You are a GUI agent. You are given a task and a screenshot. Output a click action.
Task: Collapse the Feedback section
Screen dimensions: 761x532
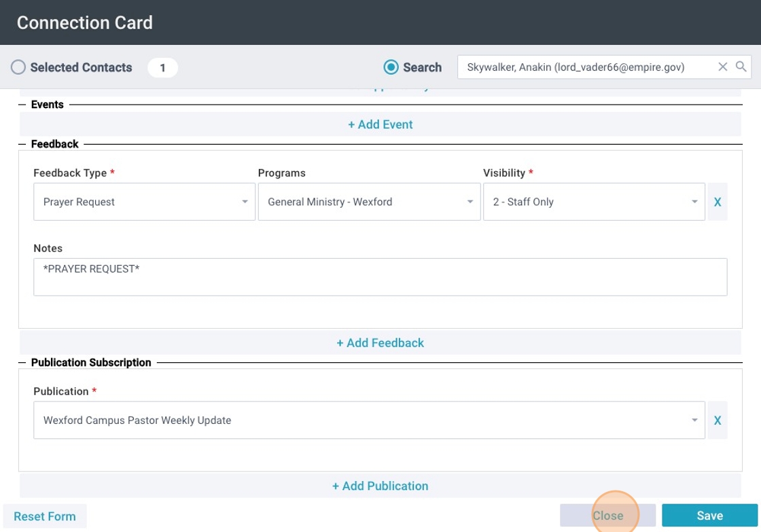(22, 144)
